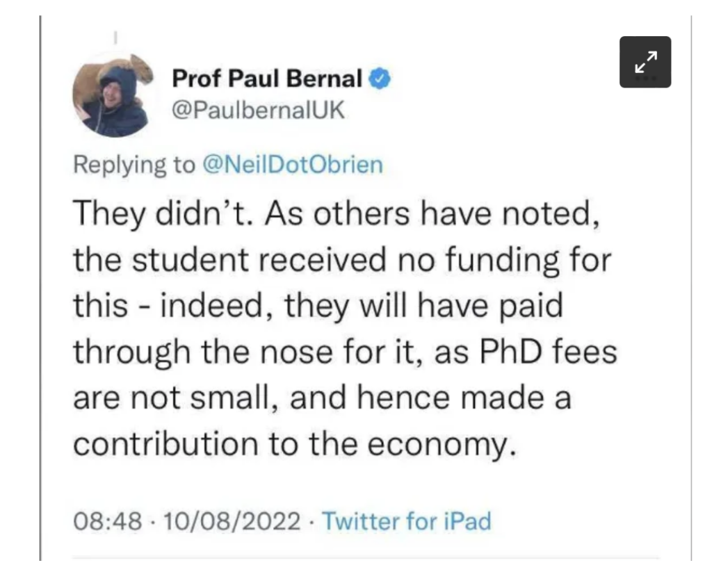Click the expand image fullscreen icon

click(x=645, y=62)
